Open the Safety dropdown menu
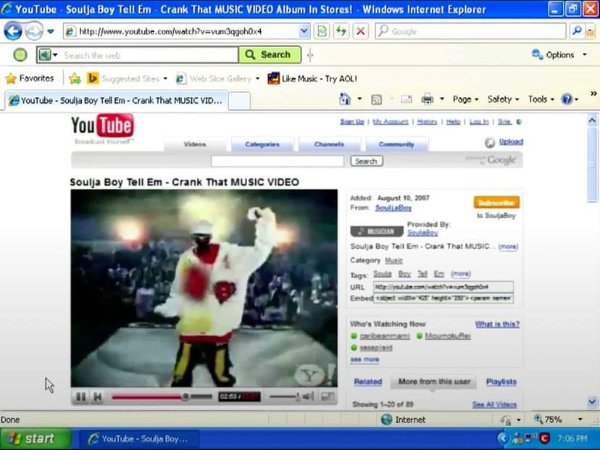 (x=503, y=99)
